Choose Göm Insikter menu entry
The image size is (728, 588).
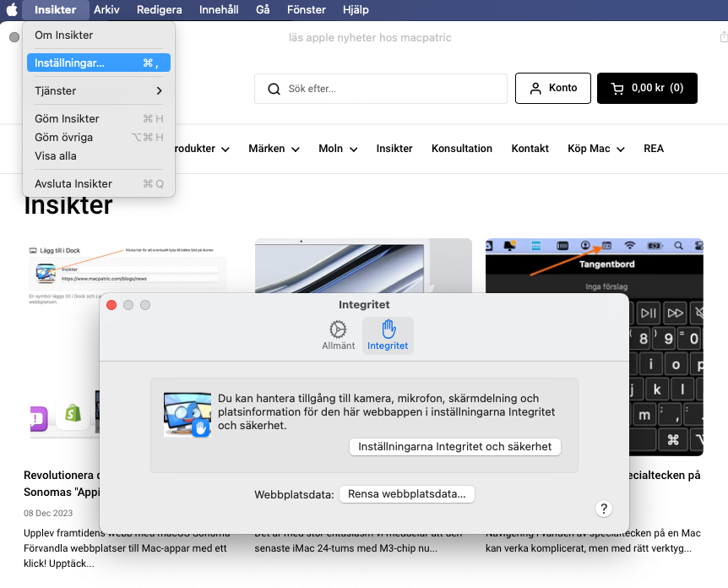(99, 118)
